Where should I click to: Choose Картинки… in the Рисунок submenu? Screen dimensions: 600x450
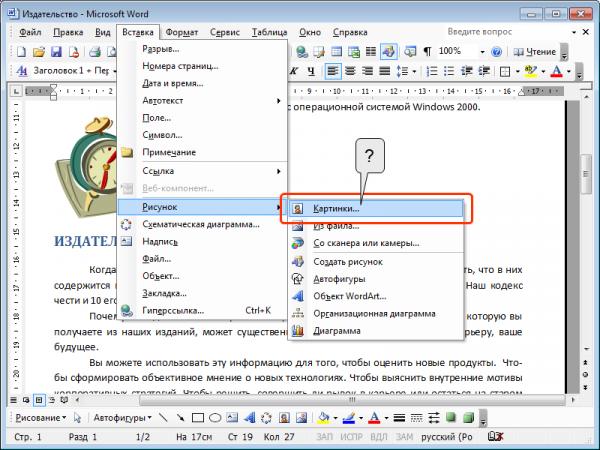(376, 209)
